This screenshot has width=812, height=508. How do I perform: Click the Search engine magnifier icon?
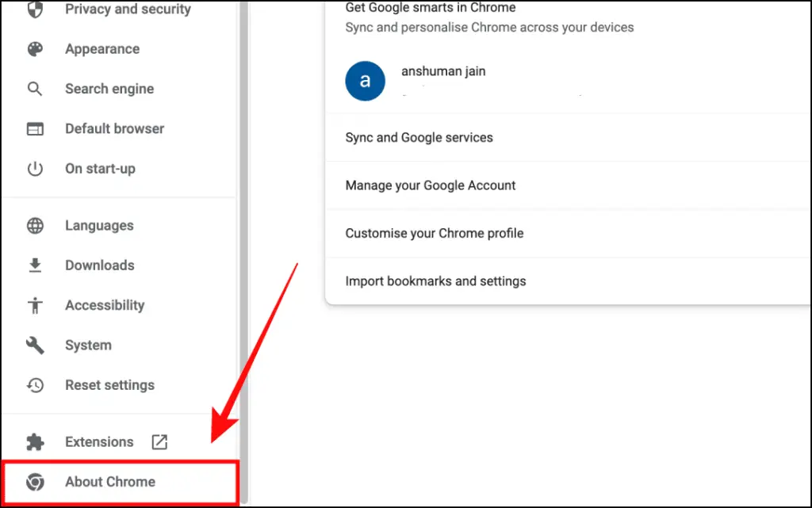(35, 89)
